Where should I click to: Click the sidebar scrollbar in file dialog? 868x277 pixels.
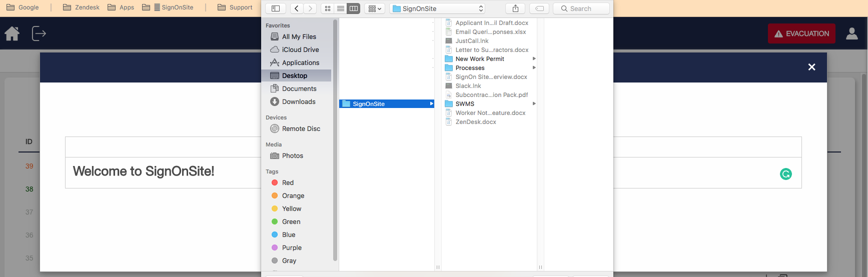pyautogui.click(x=335, y=140)
